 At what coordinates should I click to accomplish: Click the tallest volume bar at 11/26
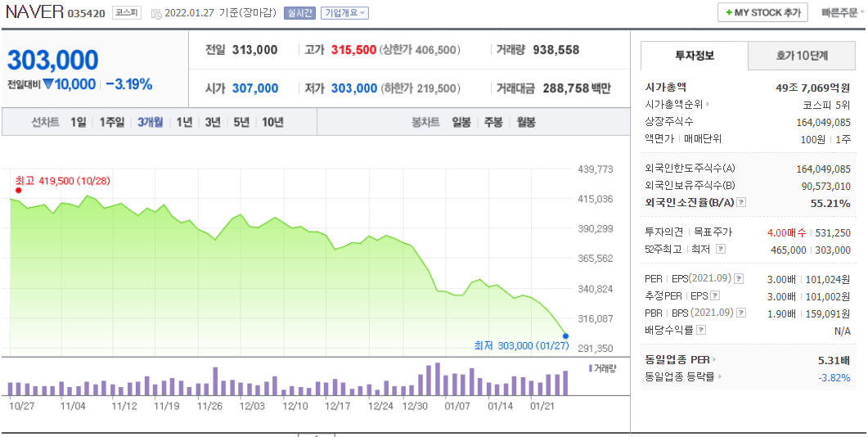[x=215, y=381]
